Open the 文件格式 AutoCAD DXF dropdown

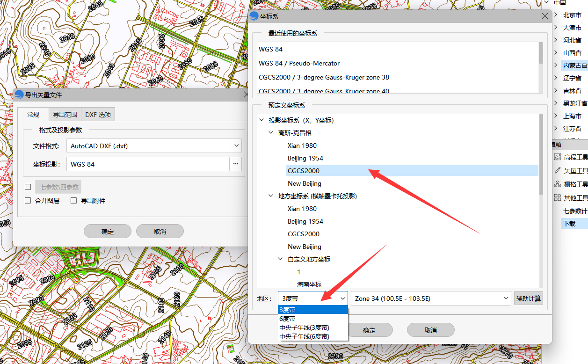coord(154,146)
